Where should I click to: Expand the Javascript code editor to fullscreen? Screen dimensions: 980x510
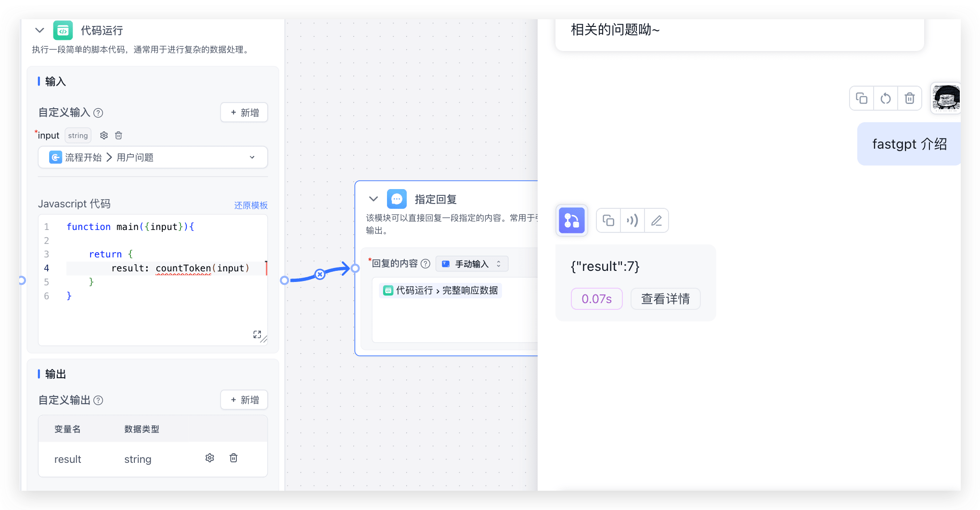pyautogui.click(x=257, y=334)
